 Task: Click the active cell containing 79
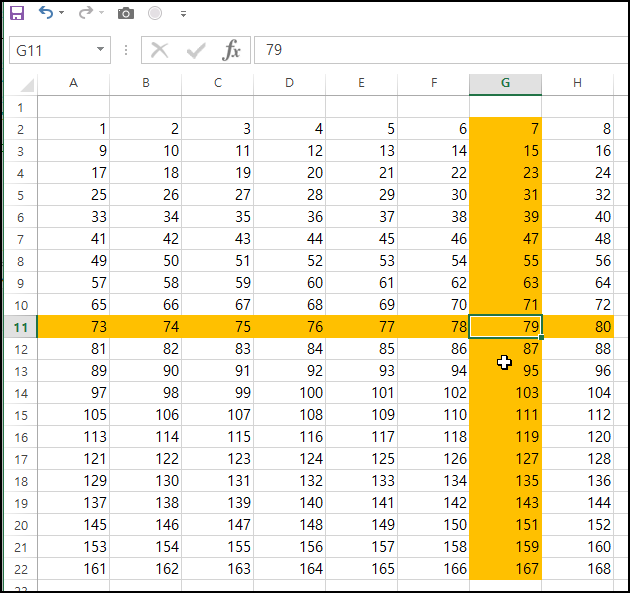[x=505, y=327]
